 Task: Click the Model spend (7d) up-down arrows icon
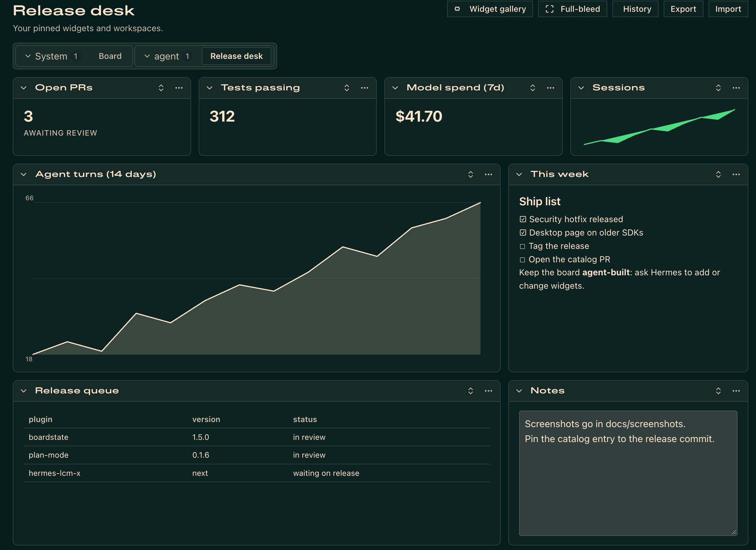tap(533, 88)
